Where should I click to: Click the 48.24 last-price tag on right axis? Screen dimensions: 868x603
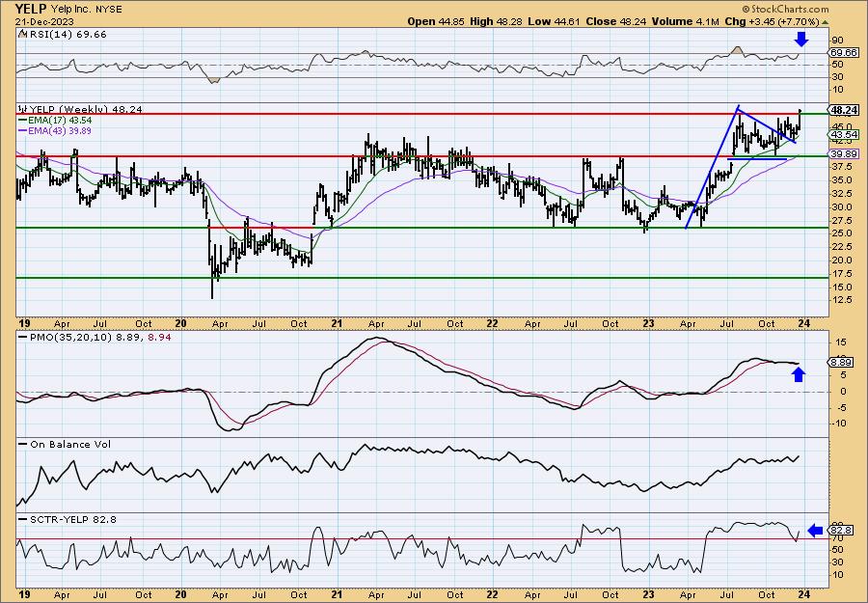coord(844,110)
